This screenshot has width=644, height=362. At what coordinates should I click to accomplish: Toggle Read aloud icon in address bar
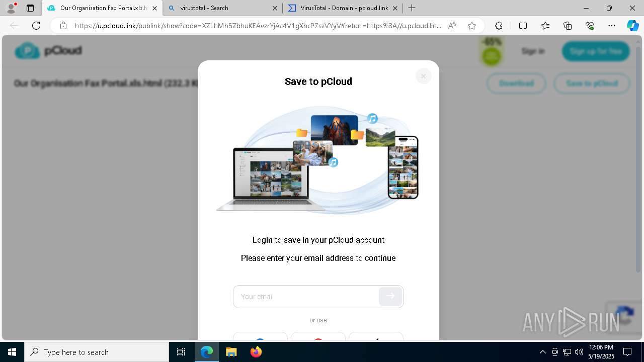[452, 26]
